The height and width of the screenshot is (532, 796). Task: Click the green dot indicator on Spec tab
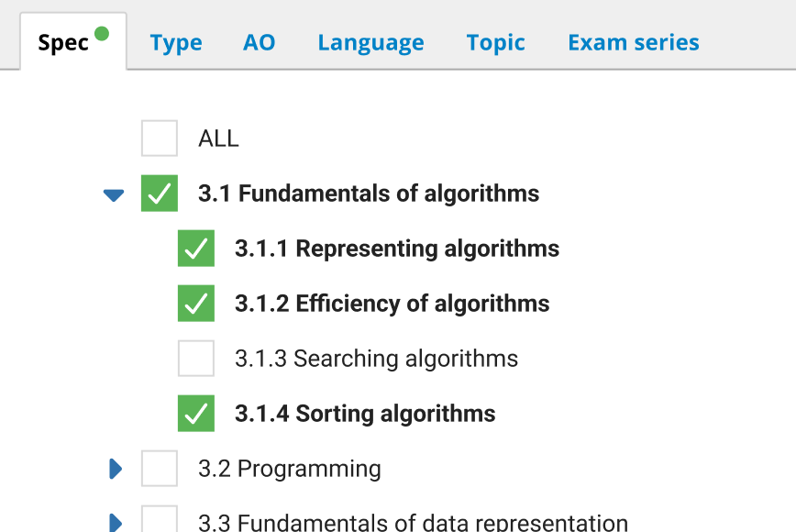[x=102, y=34]
